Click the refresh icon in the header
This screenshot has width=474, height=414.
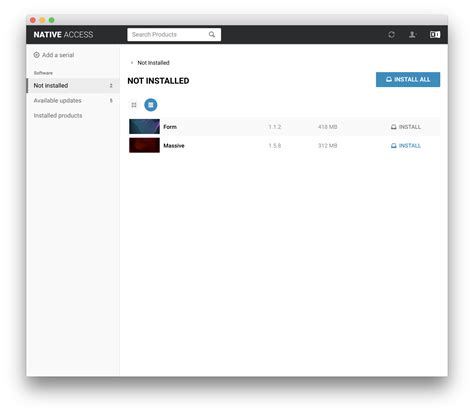[391, 34]
